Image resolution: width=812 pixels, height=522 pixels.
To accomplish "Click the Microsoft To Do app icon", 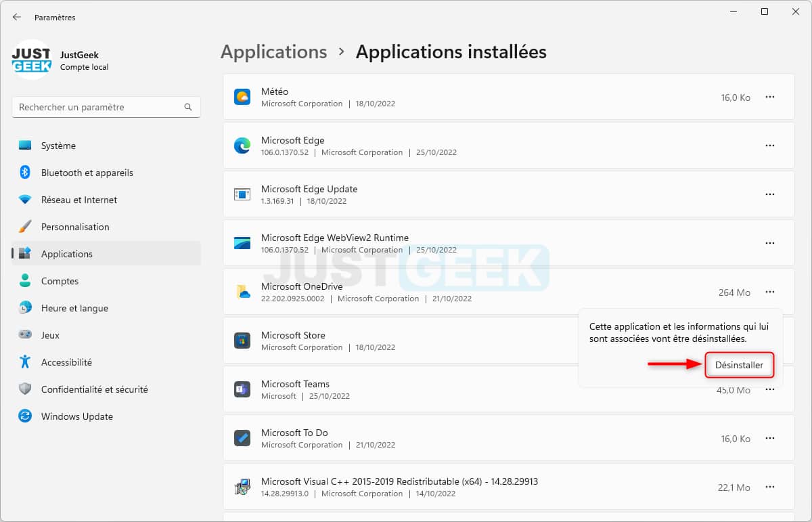I will tap(242, 438).
